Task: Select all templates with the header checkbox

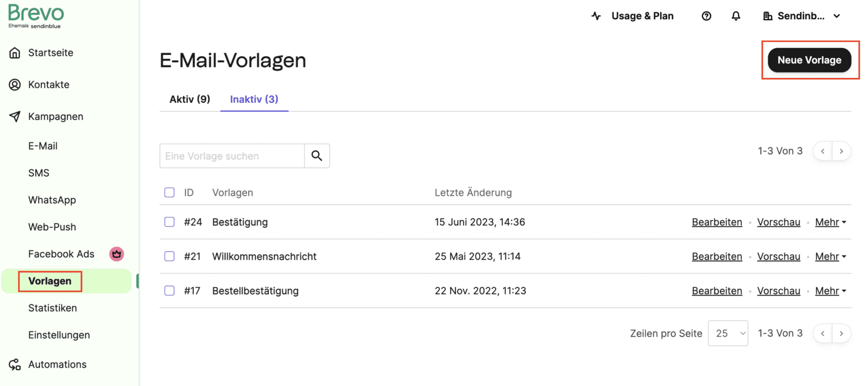Action: pyautogui.click(x=169, y=192)
